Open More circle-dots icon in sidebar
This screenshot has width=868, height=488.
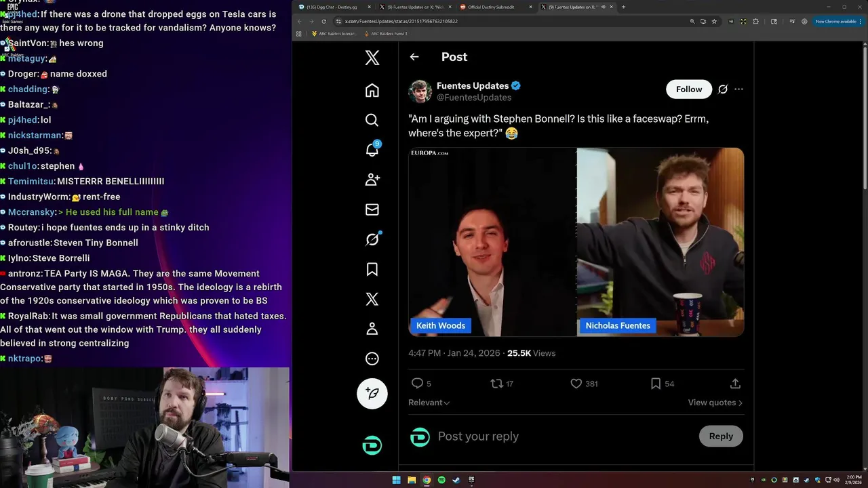[372, 359]
